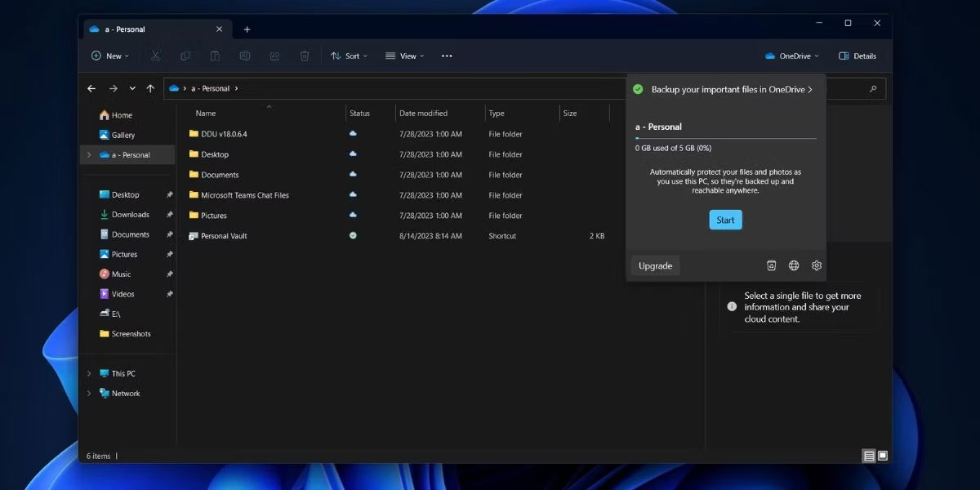Add a new tab with plus button
This screenshot has width=980, height=490.
(x=247, y=29)
